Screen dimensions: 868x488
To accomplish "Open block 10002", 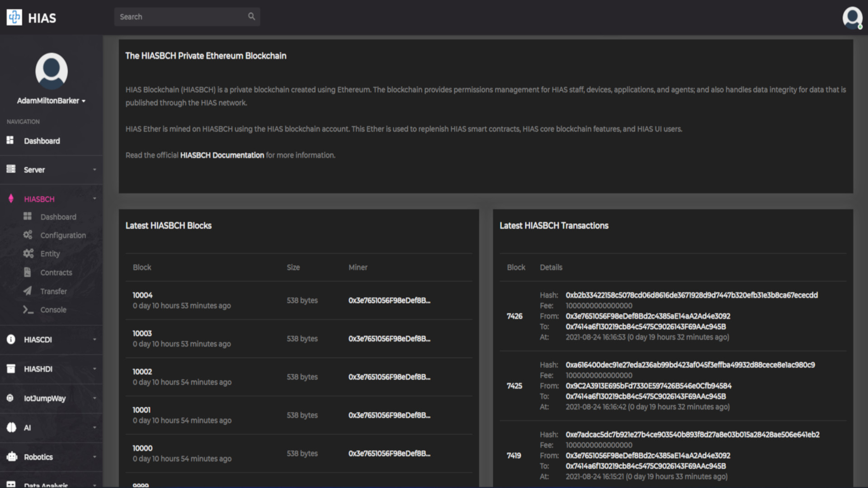I will coord(142,371).
